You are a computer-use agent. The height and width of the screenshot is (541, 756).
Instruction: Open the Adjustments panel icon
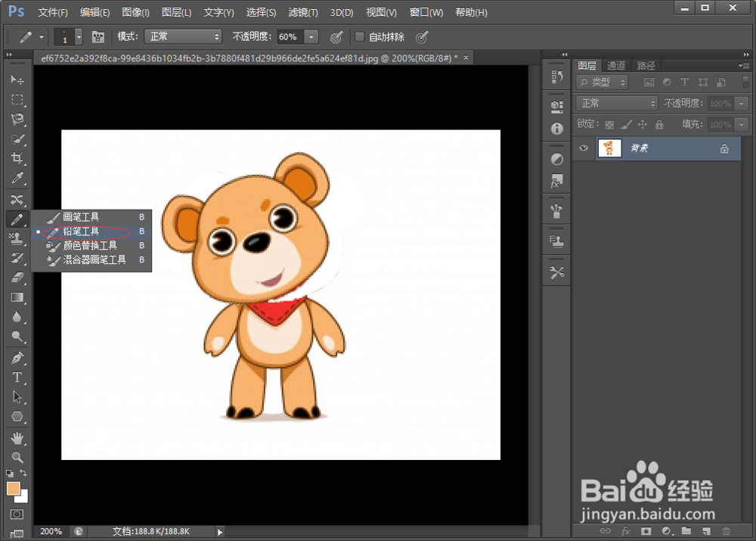coord(557,159)
